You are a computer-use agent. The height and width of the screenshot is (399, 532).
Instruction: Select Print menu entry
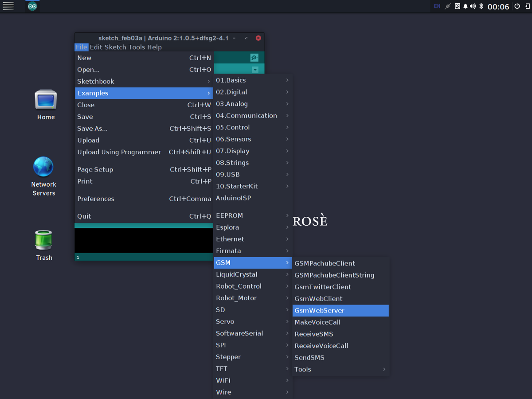coord(144,181)
